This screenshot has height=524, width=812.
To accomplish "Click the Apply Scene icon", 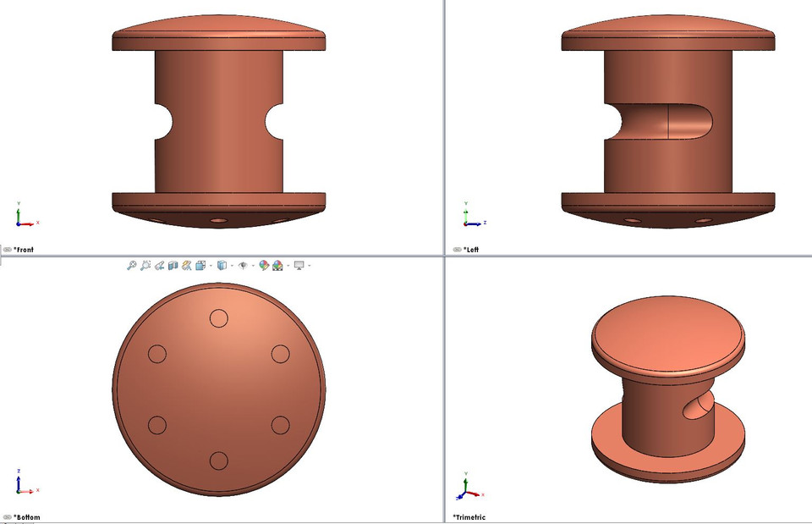I will point(277,264).
